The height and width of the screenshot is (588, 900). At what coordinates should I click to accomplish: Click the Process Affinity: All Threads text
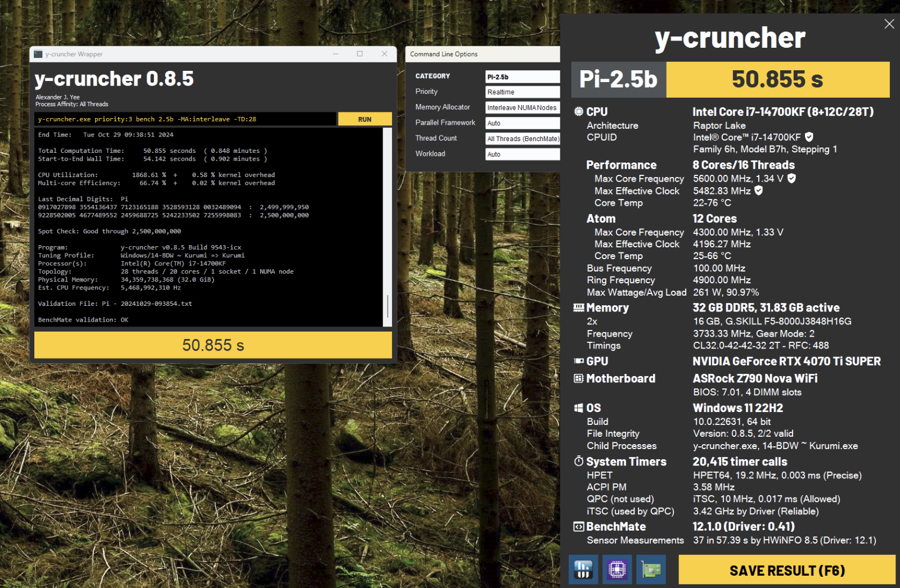click(72, 104)
